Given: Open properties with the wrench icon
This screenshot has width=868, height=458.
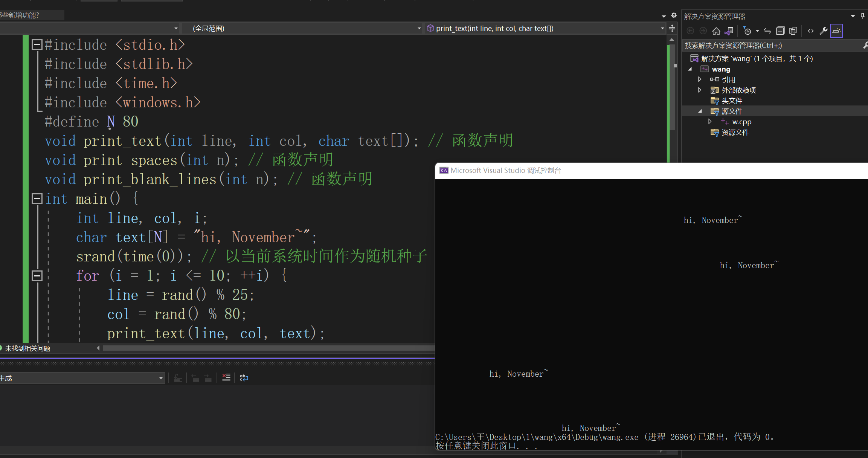Looking at the screenshot, I should 823,31.
